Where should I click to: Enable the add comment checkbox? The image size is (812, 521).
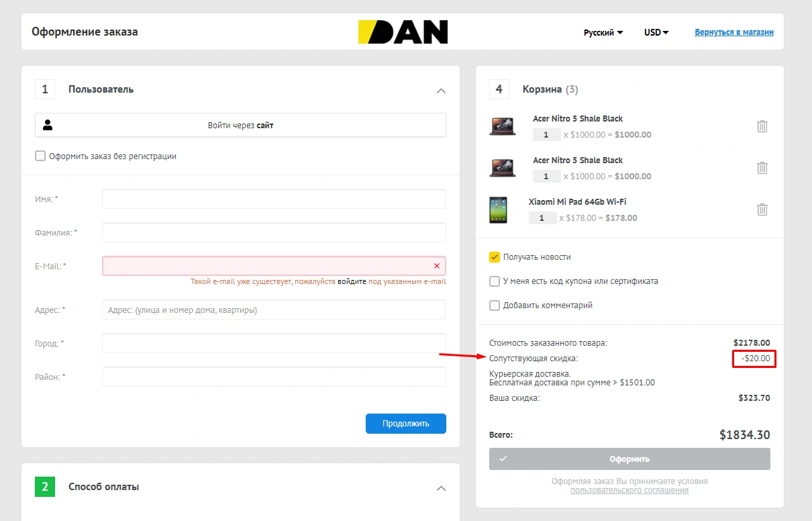[x=495, y=305]
